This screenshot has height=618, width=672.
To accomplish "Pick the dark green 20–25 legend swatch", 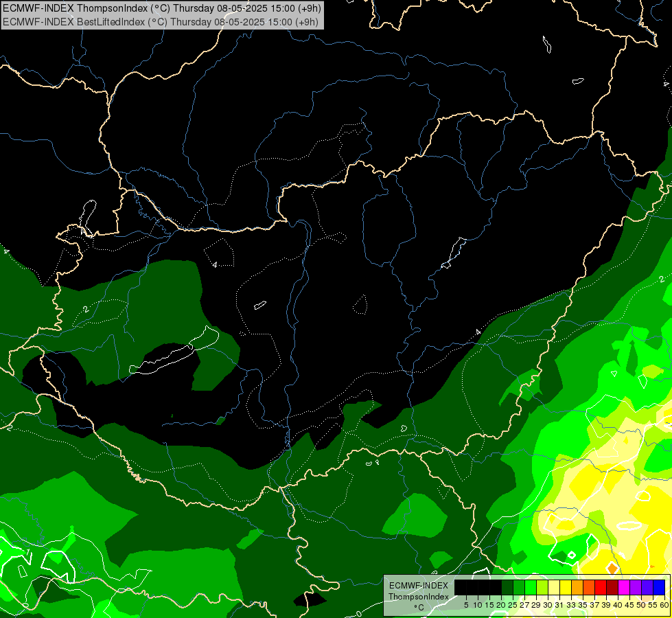I will point(507,587).
